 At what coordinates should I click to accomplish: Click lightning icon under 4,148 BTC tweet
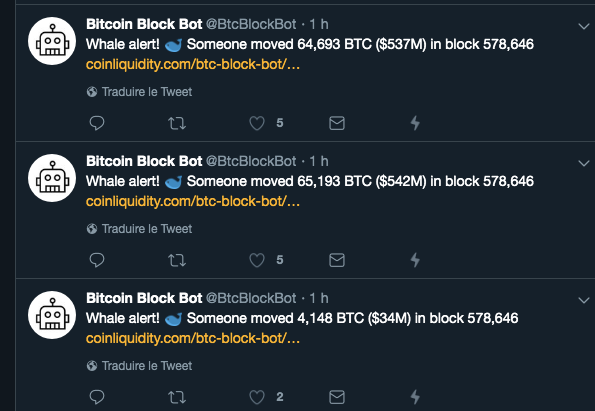pos(416,397)
